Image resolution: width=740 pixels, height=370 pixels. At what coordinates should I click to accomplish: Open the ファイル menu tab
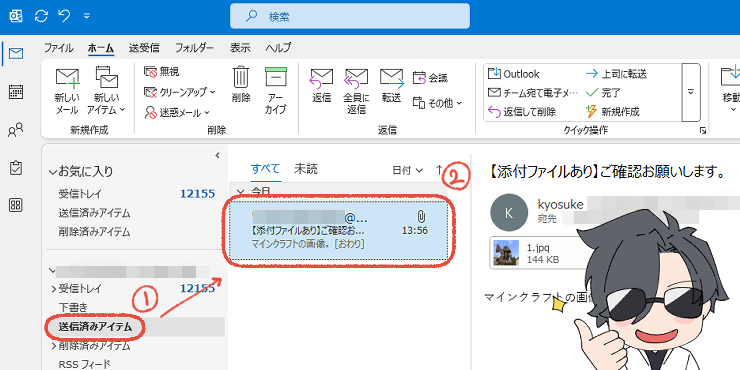click(59, 48)
